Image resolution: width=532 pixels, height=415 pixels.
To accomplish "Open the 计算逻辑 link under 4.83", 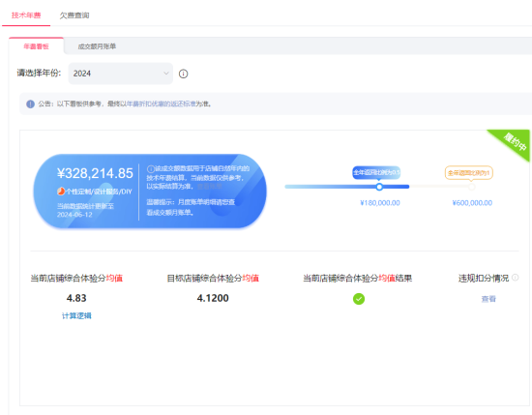I will coord(76,316).
